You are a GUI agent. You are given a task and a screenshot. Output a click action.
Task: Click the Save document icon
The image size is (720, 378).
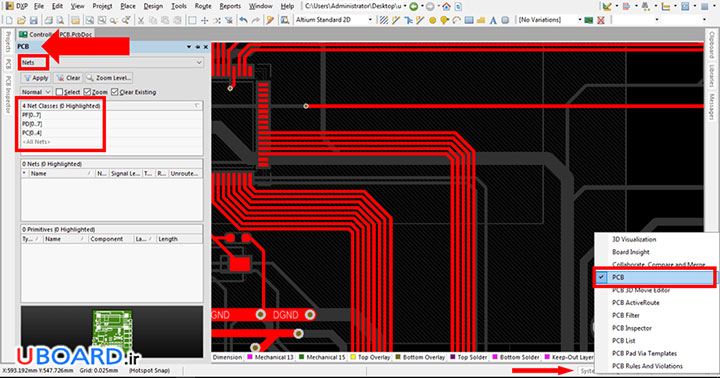click(x=34, y=20)
